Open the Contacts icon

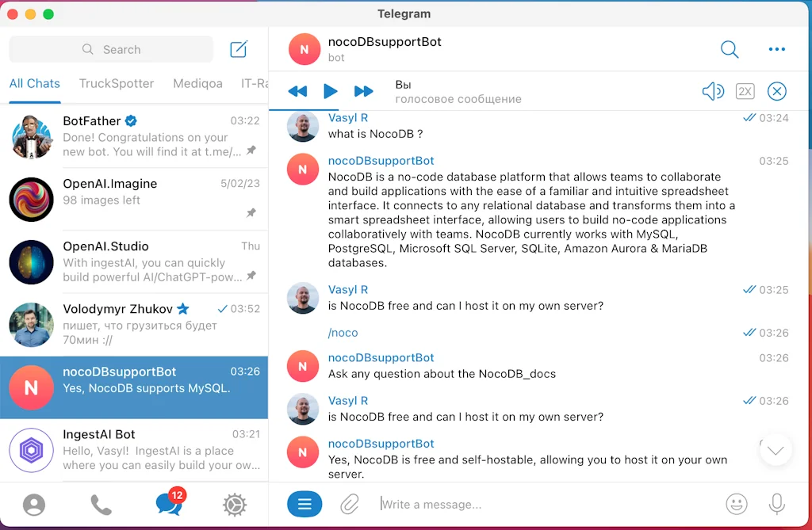(x=34, y=505)
